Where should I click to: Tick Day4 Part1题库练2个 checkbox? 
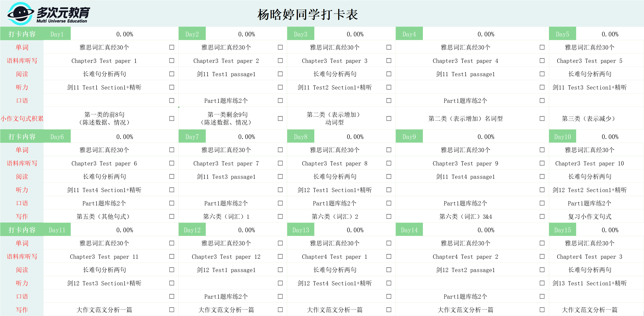[542, 101]
